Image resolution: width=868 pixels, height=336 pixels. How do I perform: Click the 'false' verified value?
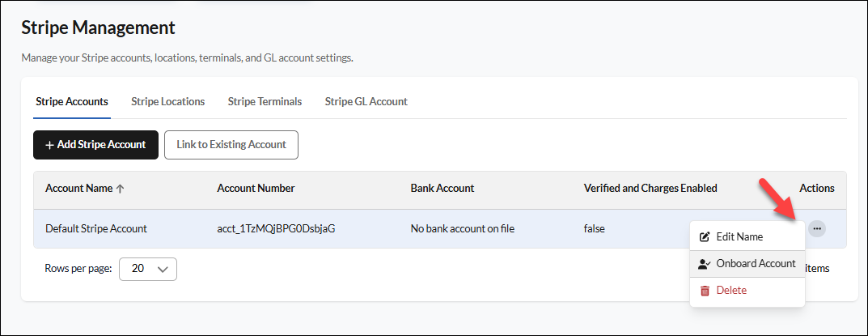click(595, 228)
